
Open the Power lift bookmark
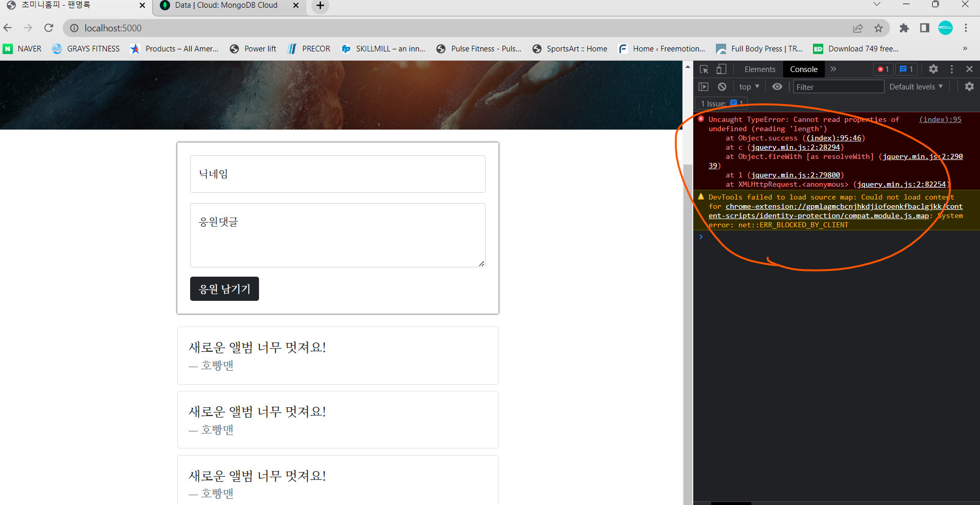tap(253, 49)
